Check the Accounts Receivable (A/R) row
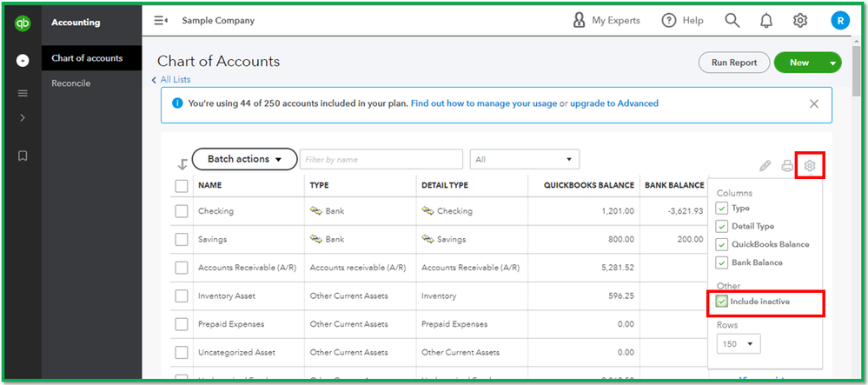 [182, 268]
